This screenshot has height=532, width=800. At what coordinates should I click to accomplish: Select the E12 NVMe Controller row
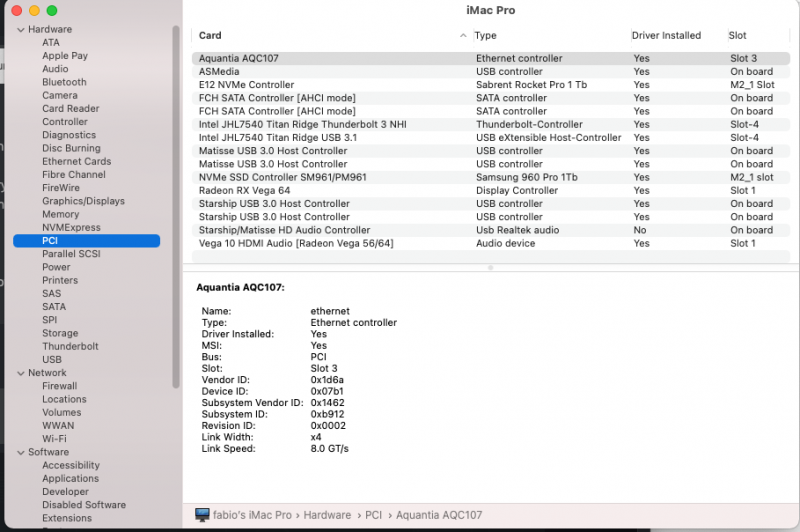[491, 85]
